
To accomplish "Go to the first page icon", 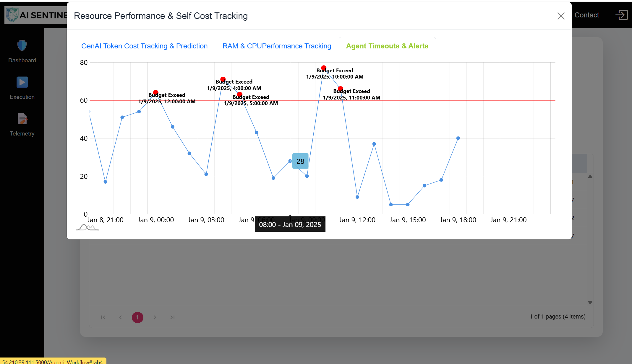I will pyautogui.click(x=103, y=317).
